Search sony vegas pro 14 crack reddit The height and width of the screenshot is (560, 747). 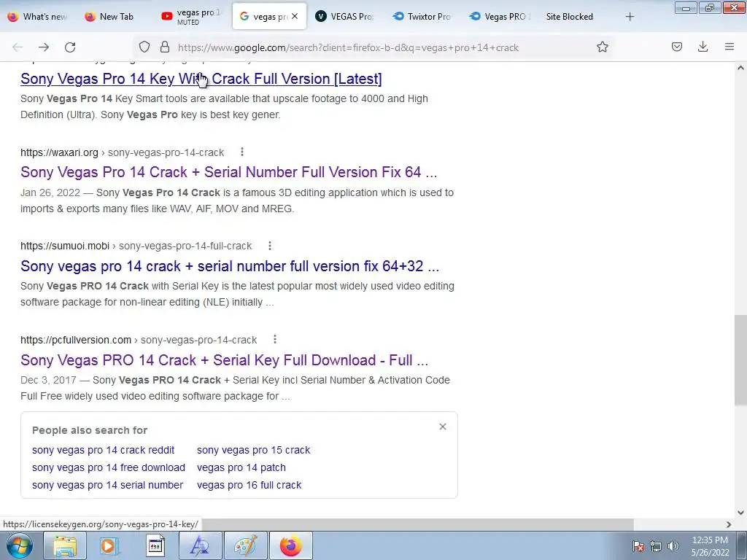point(104,450)
